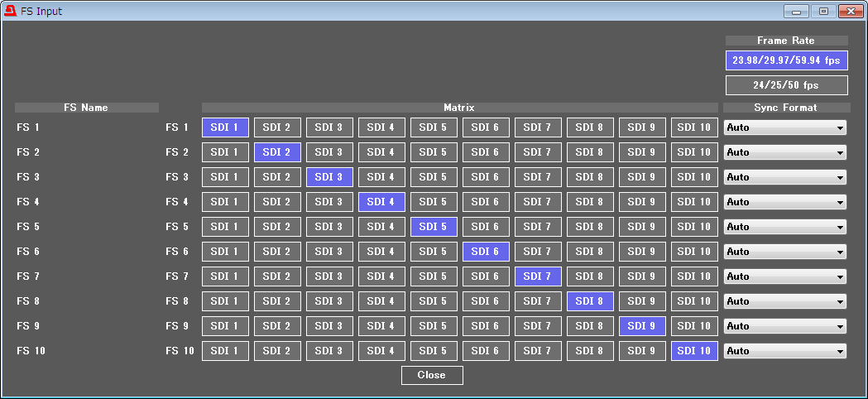Viewport: 868px width, 399px height.
Task: Click the FS Input app icon in title bar
Action: (10, 12)
